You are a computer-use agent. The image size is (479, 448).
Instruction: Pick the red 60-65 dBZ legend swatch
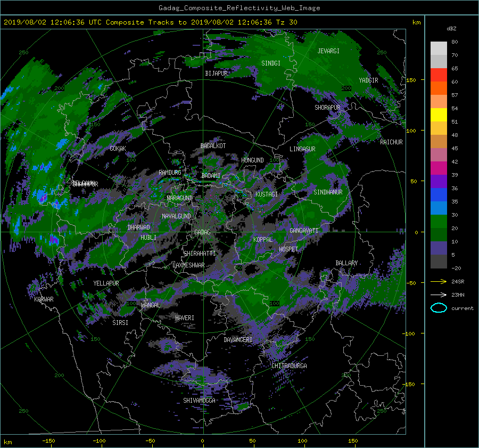[439, 75]
